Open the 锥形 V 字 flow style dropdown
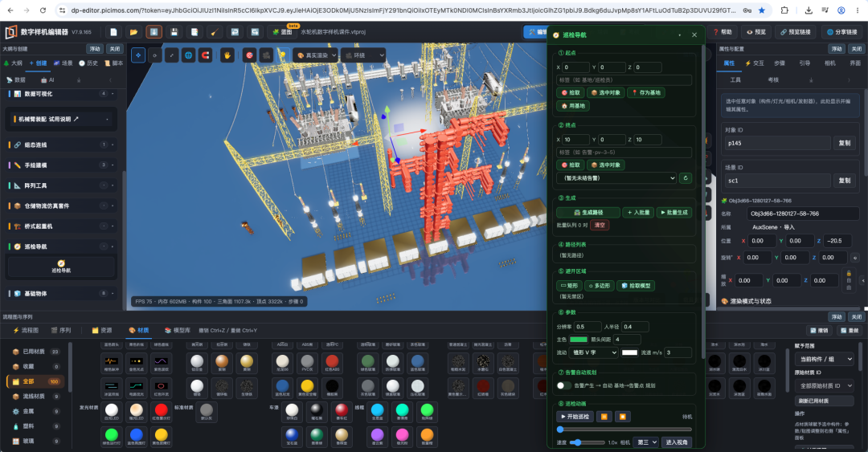This screenshot has width=868, height=452. coord(594,352)
